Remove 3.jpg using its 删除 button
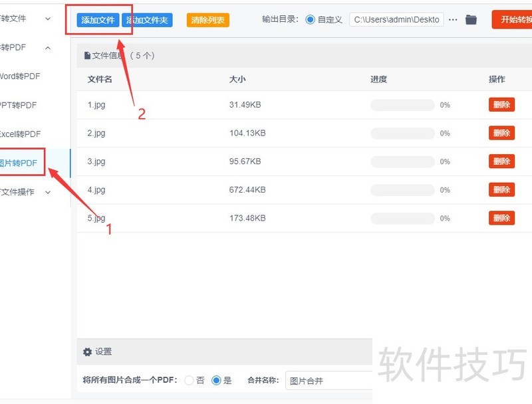The width and height of the screenshot is (532, 404). click(x=501, y=161)
